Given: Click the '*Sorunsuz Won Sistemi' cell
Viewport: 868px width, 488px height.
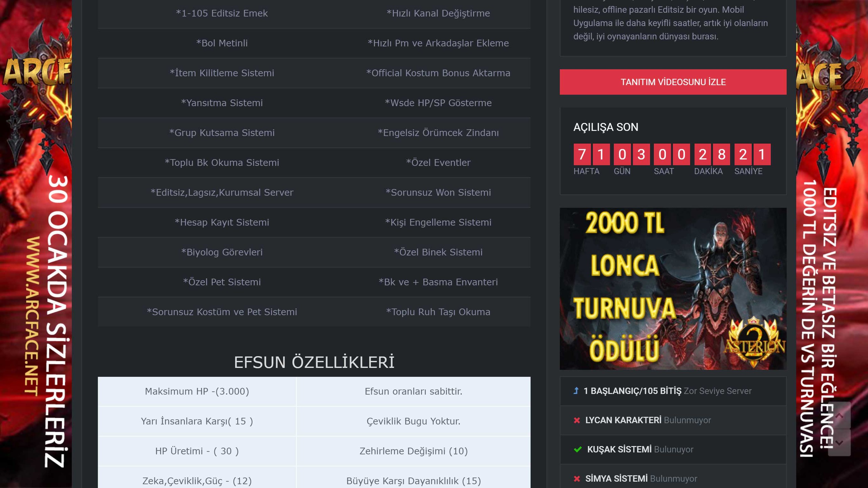Looking at the screenshot, I should [438, 192].
